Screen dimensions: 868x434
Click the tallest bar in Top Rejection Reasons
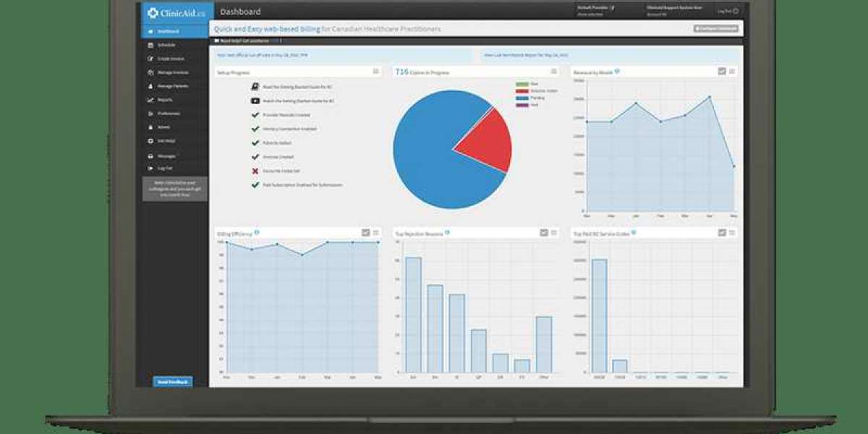(x=413, y=315)
